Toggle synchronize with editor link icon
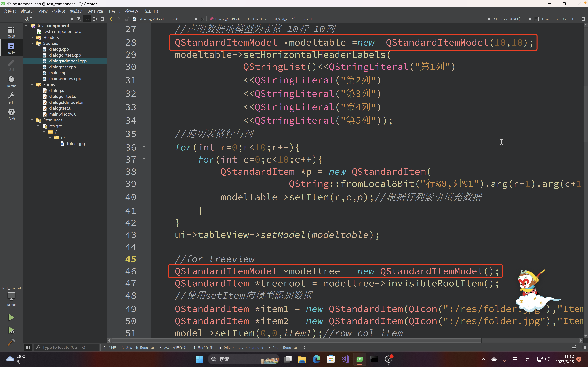Screen dimensions: 588x367 tap(87, 19)
